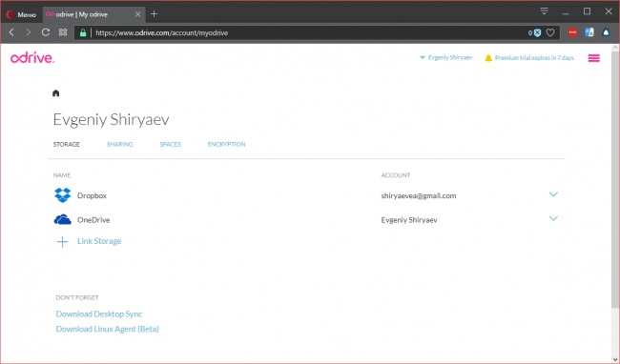Open Premium trial expires in 7 days link
The image size is (620, 364).
534,58
